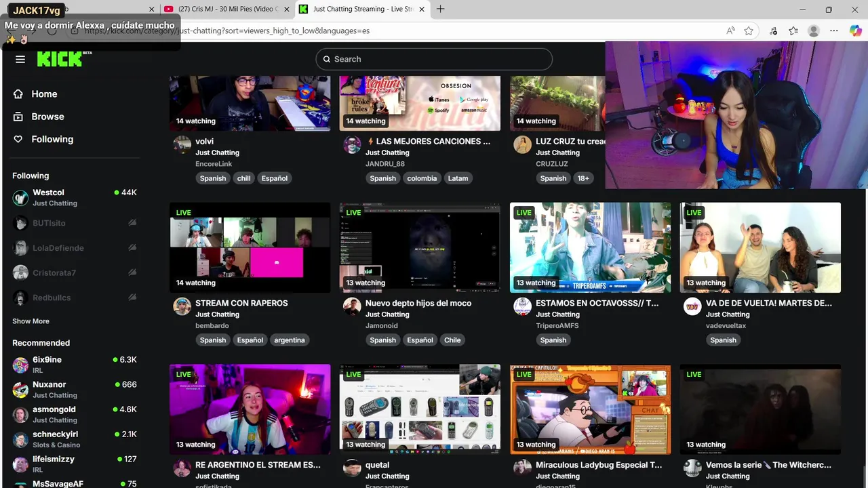Click the Latam tag
Screen dimensions: 868x488
tap(458, 178)
